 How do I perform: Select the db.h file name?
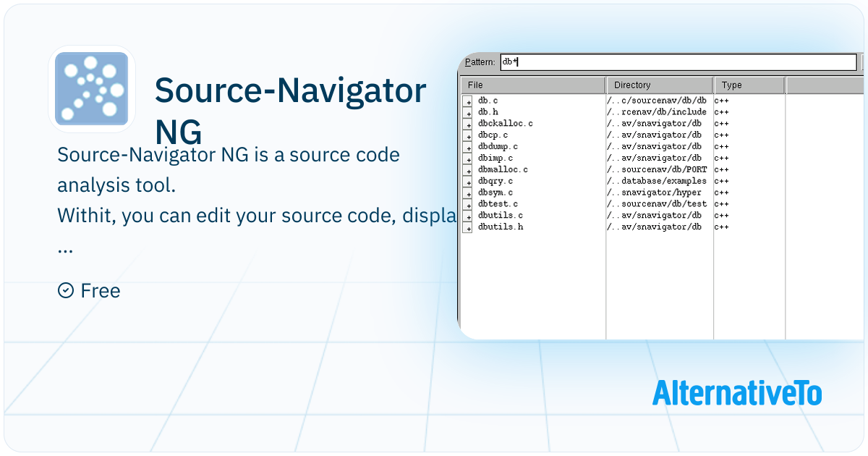point(488,112)
